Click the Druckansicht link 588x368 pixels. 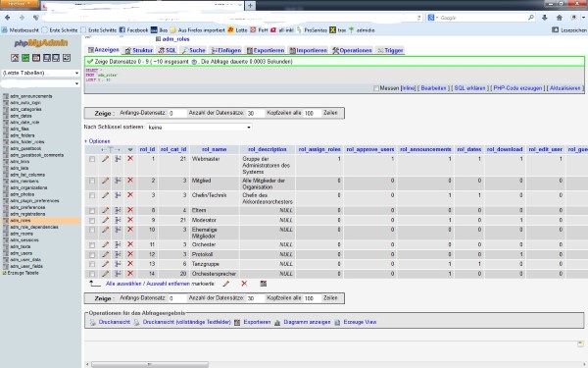pos(114,322)
